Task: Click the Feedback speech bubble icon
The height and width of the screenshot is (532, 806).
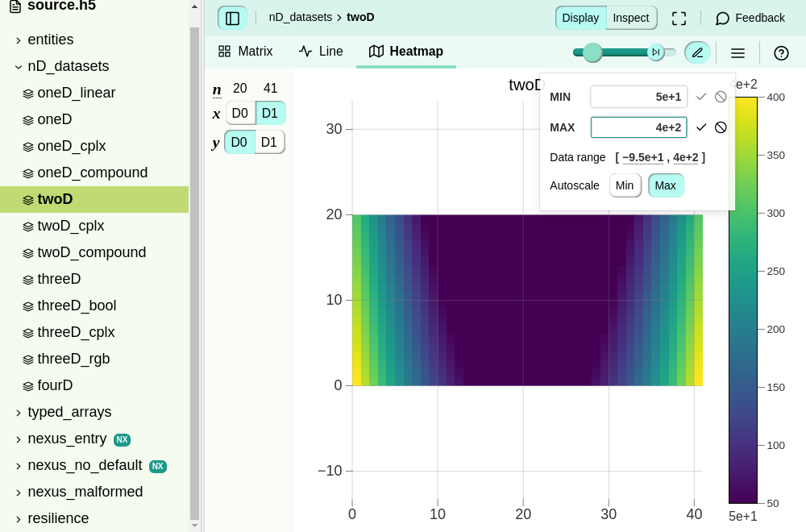Action: 722,19
